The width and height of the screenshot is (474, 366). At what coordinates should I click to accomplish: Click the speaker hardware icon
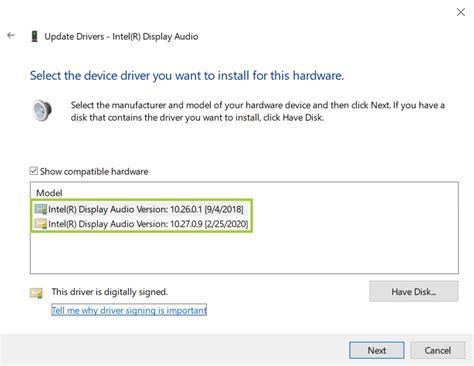click(42, 110)
